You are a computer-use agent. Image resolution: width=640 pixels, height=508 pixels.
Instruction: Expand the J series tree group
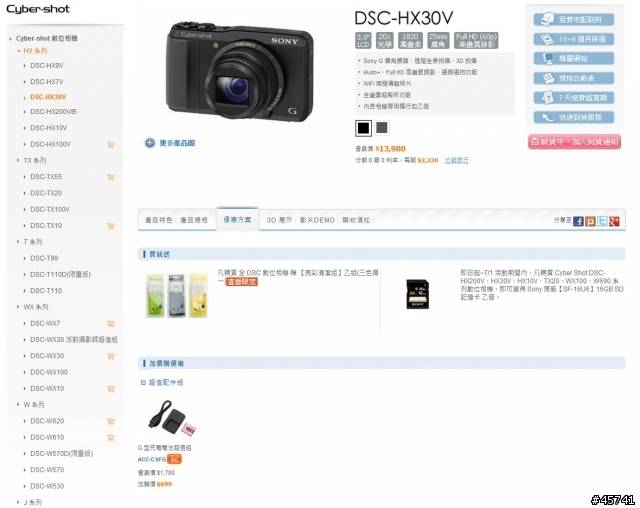(x=18, y=502)
